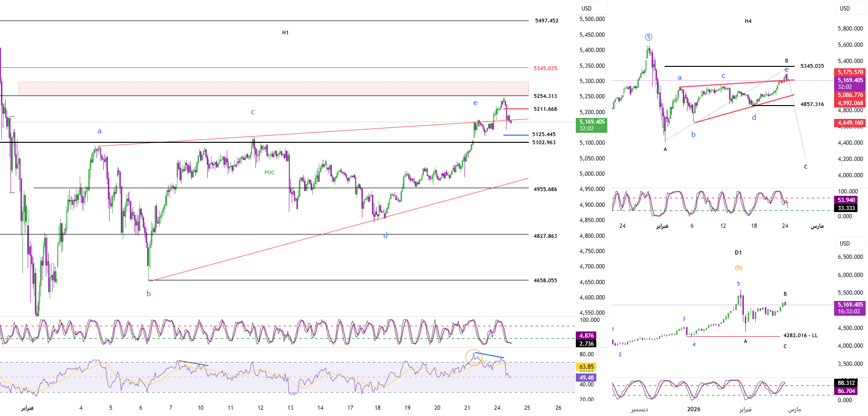
Task: Select the orange circle on the RSI indicator
Action: tap(473, 357)
